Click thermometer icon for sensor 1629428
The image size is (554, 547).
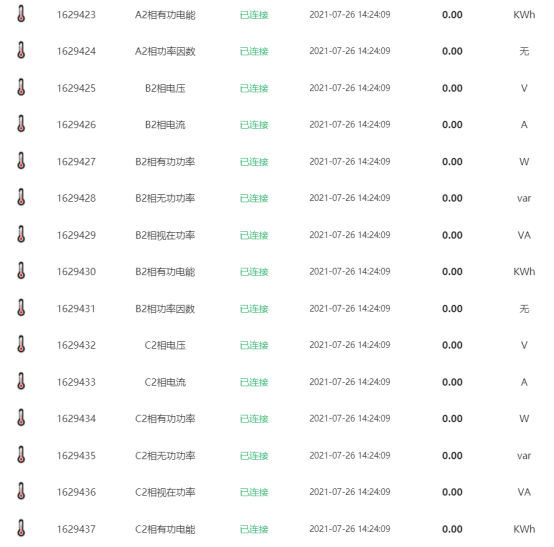point(21,198)
